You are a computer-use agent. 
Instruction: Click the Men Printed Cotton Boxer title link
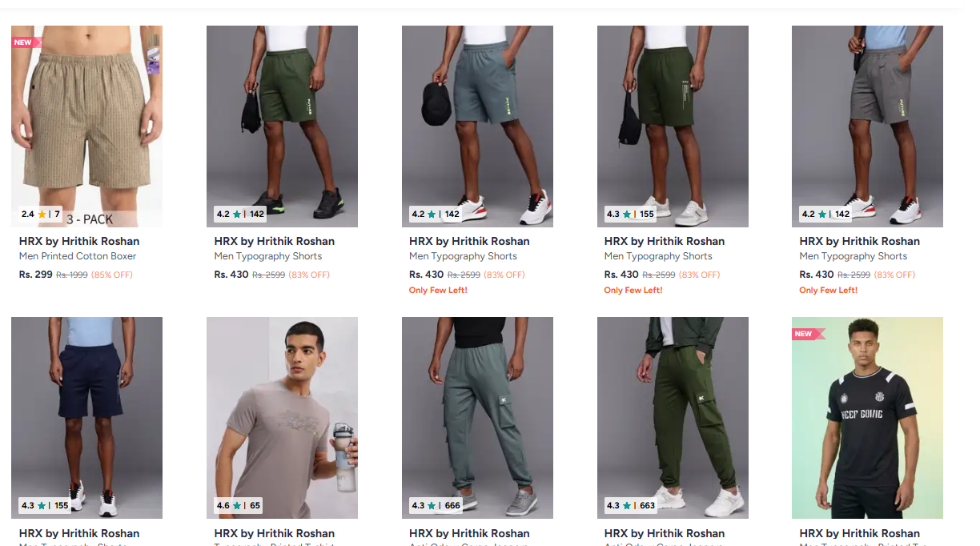(78, 256)
